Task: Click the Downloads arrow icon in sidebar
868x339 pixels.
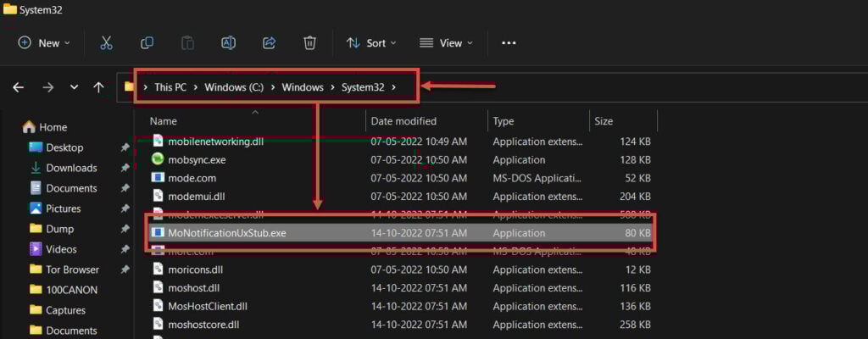Action: (36, 168)
